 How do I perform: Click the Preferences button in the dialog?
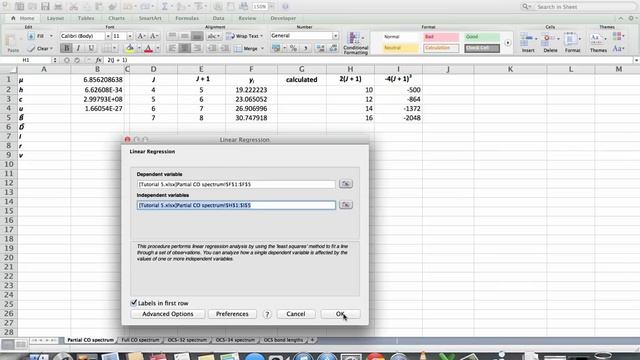[x=232, y=314]
